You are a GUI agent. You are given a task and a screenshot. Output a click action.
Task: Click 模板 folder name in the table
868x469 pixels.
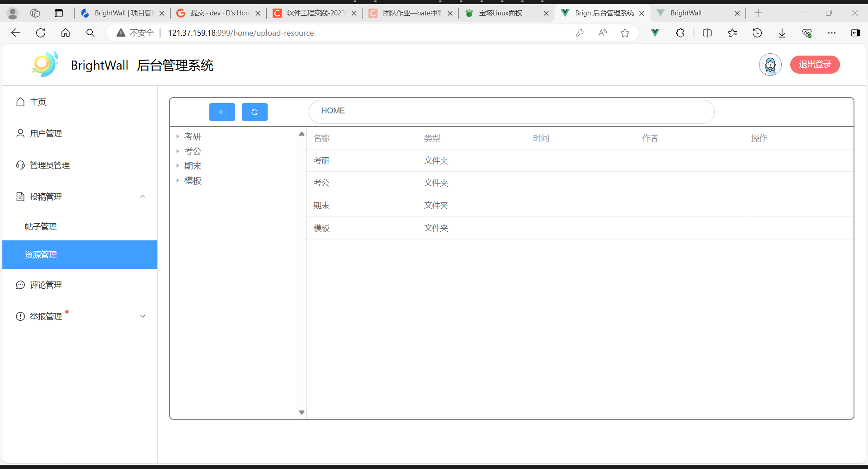tap(321, 228)
